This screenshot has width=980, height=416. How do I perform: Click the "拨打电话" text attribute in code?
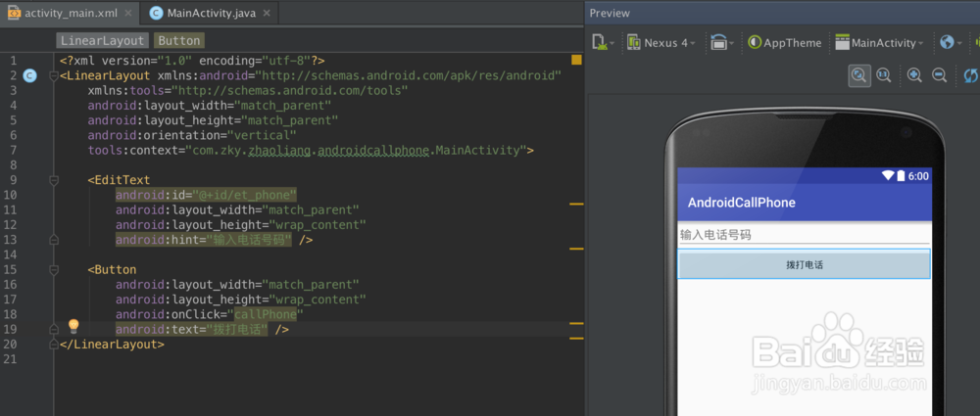pyautogui.click(x=191, y=329)
